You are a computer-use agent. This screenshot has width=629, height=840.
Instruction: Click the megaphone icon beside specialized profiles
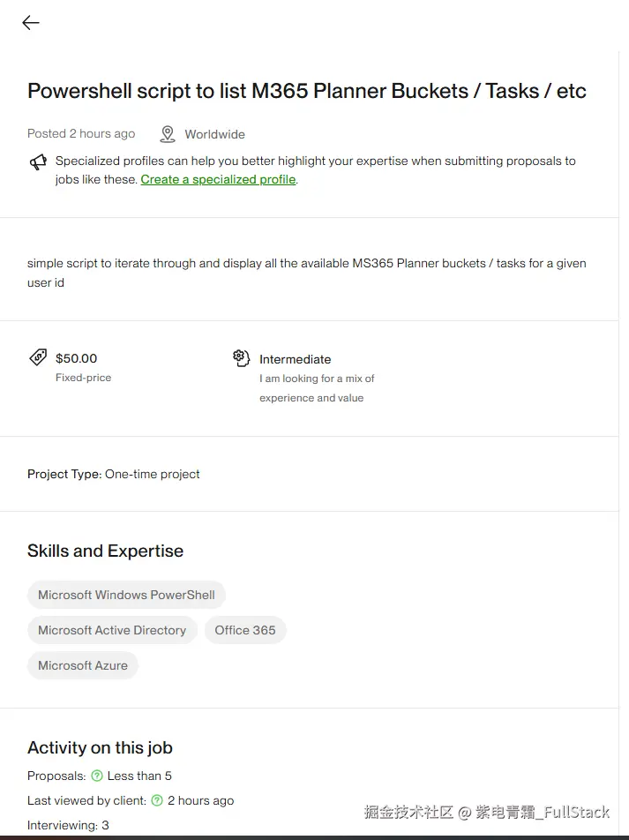pyautogui.click(x=38, y=162)
